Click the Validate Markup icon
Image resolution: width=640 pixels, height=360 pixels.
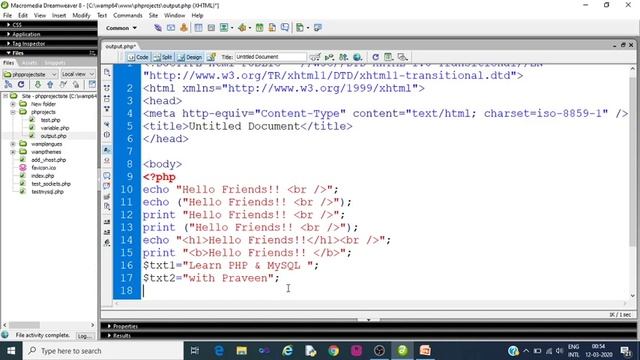tap(329, 57)
